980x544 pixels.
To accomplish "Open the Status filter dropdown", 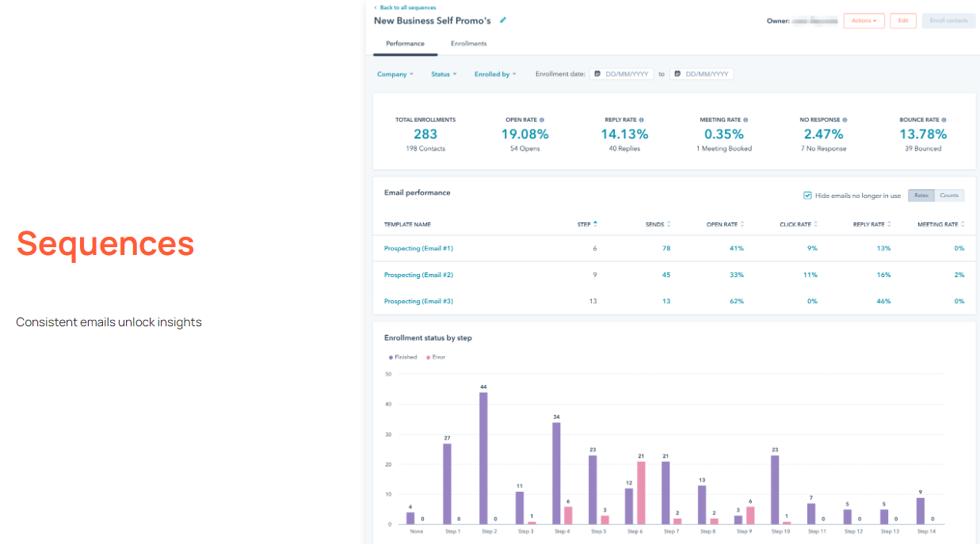I will click(444, 74).
